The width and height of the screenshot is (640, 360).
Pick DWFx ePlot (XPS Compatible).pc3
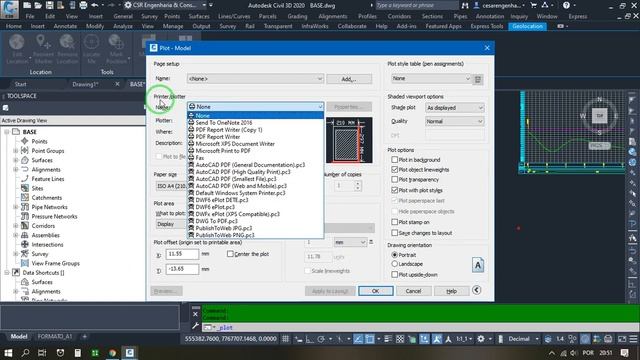tap(238, 214)
